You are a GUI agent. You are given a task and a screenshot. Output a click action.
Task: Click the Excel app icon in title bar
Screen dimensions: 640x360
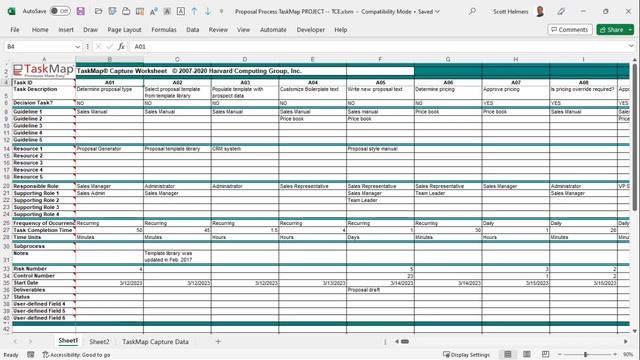11,11
